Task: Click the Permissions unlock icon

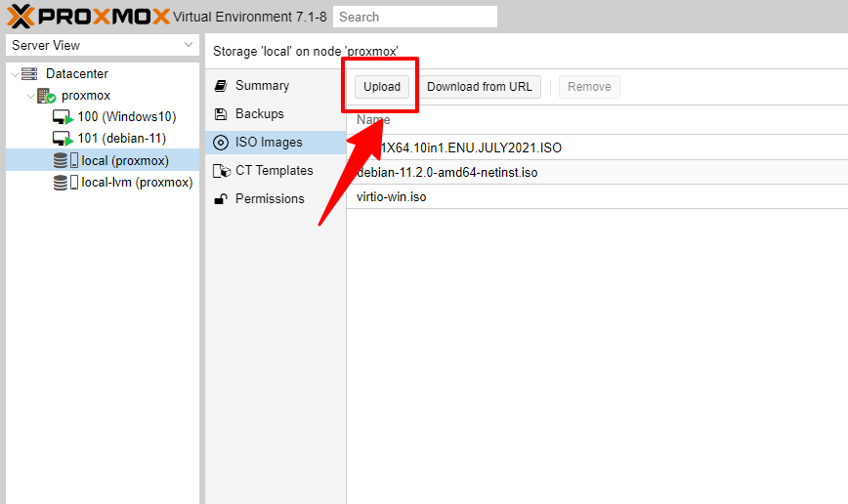Action: (221, 199)
